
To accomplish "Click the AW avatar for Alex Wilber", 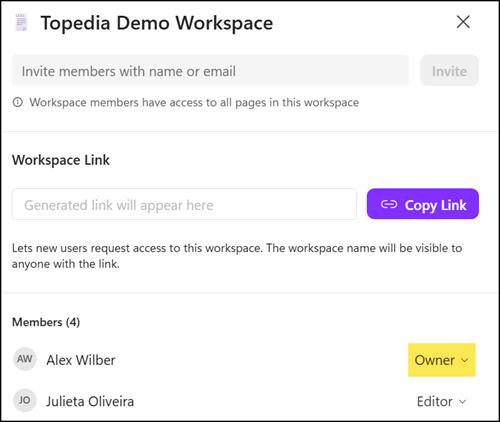I will point(25,359).
